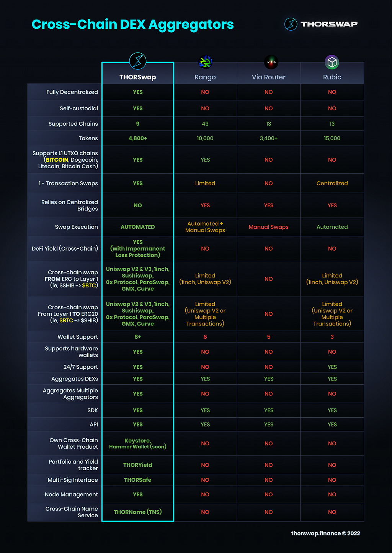Viewport: 392px width, 553px height.
Task: Click the highlighted BITCOIN word
Action: tap(57, 160)
